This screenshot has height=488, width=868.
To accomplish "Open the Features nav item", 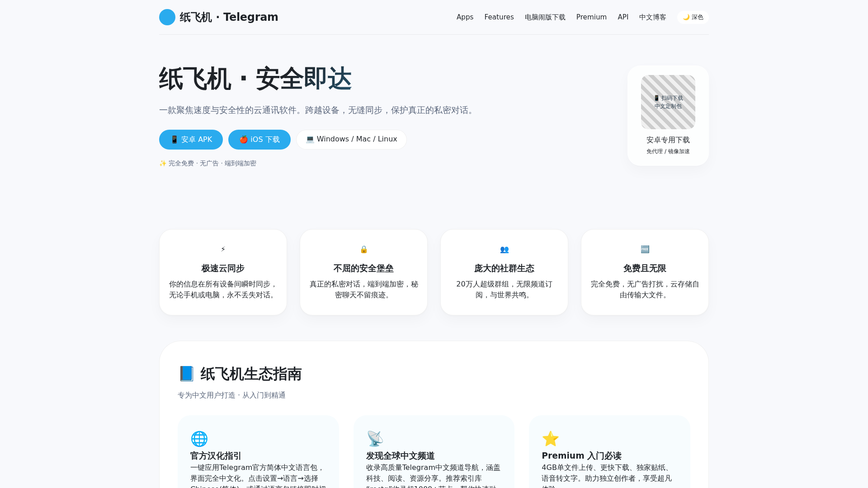I will [x=499, y=17].
